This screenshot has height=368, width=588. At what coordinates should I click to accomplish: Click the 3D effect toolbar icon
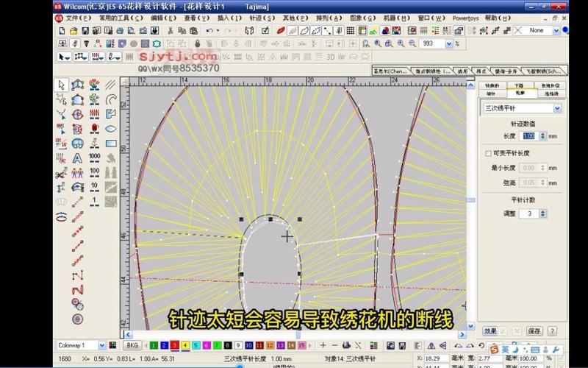tap(330, 57)
